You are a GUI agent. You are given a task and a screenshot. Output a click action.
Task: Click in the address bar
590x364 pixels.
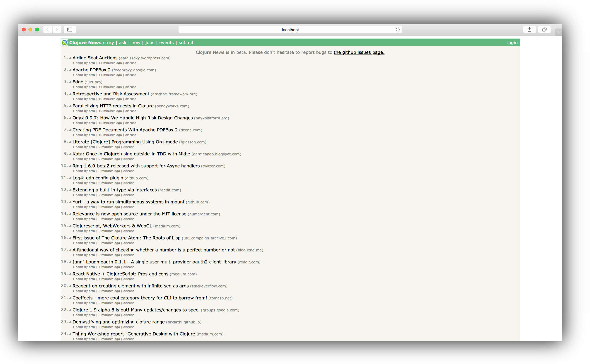click(x=290, y=29)
